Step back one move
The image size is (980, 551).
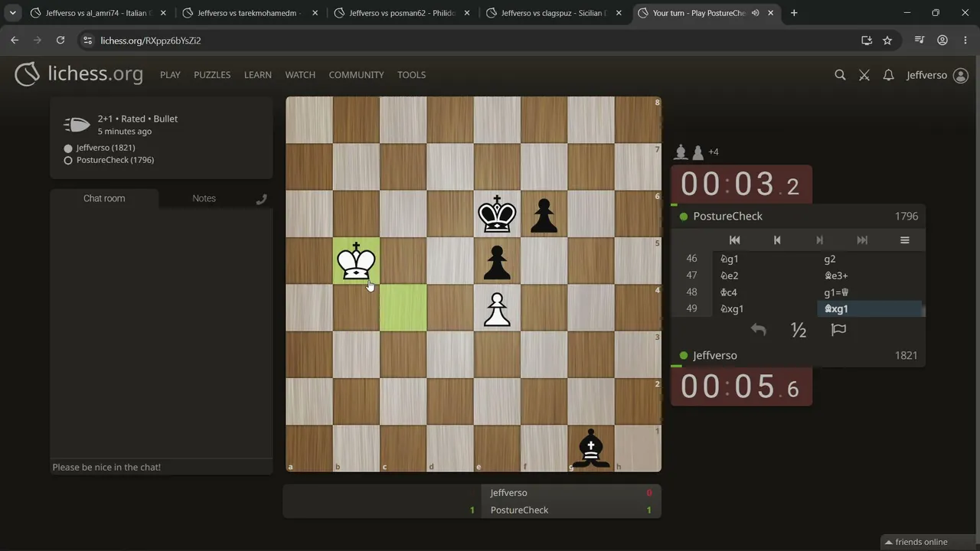point(777,240)
